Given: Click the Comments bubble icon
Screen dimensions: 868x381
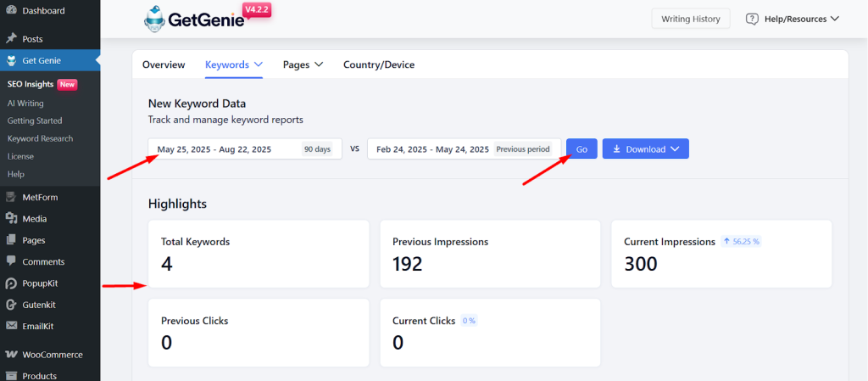Looking at the screenshot, I should coord(11,261).
